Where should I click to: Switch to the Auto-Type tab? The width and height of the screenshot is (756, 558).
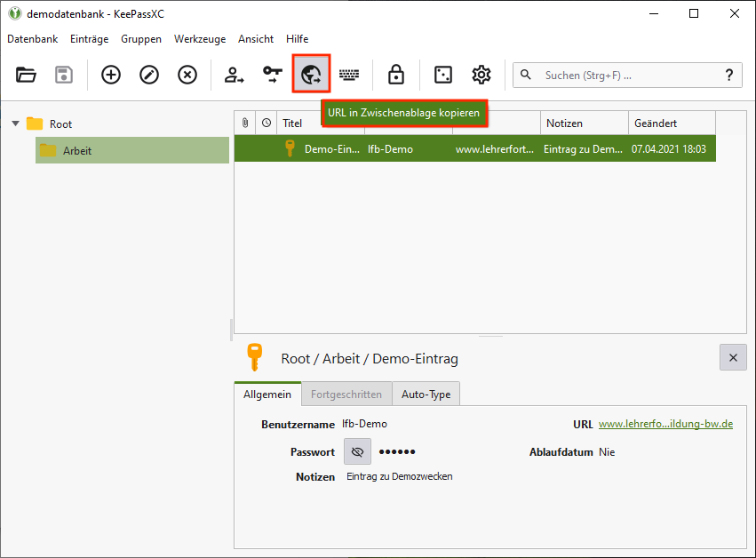point(426,394)
